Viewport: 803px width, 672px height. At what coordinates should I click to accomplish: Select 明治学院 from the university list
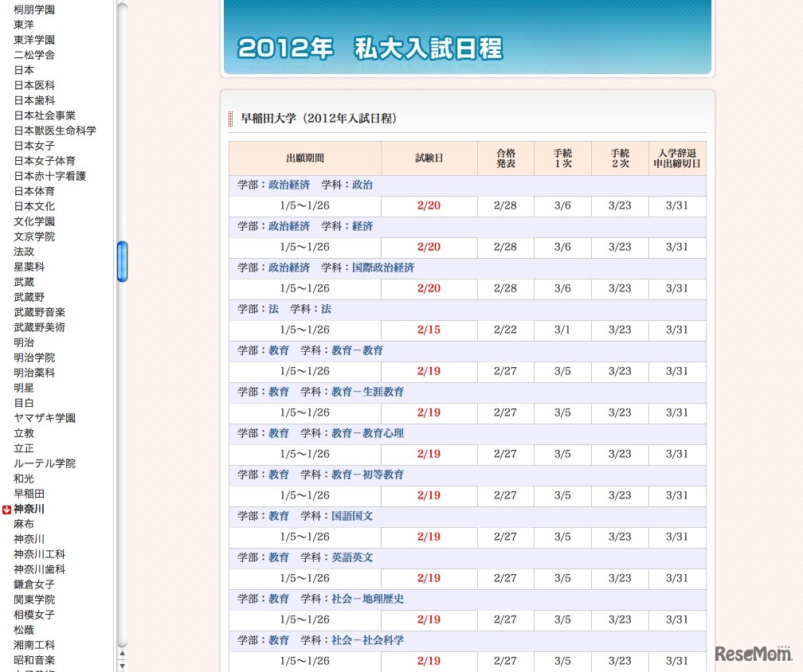click(34, 357)
